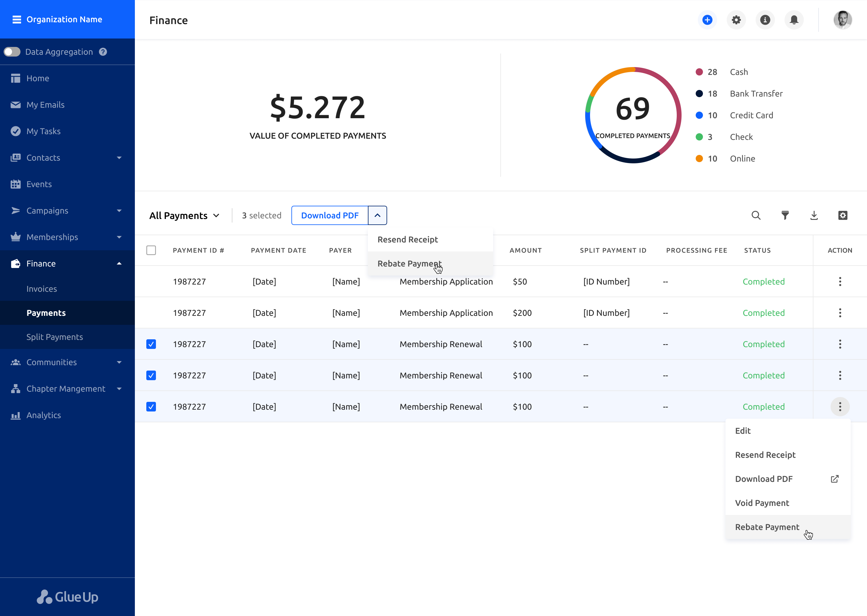Click the Download PDF button

click(x=330, y=215)
